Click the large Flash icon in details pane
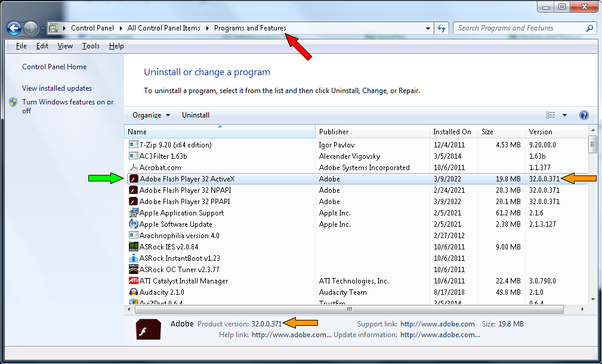602x364 pixels. (x=148, y=329)
